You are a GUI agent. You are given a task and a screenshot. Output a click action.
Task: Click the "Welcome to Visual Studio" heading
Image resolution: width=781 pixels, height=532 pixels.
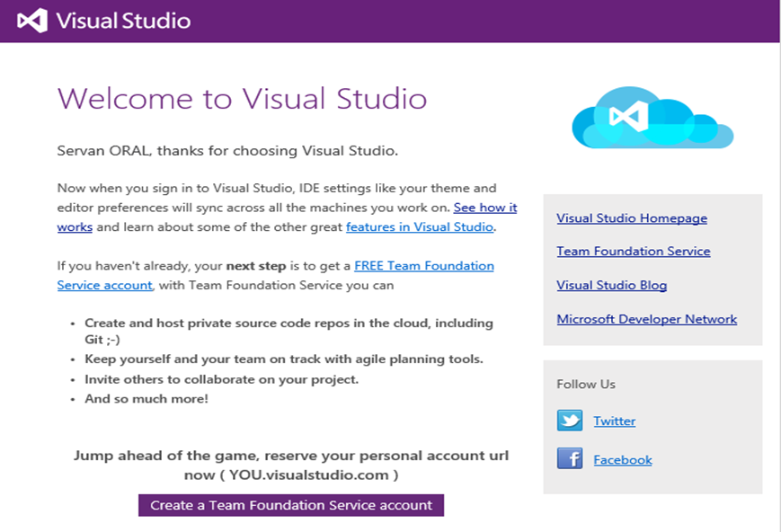click(x=242, y=98)
